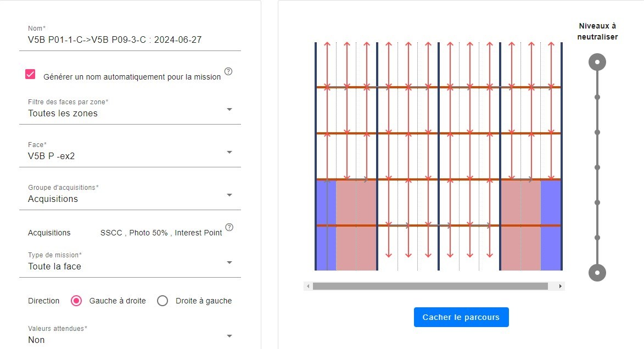
Task: Uncheck Générer un nom automatiquement checkbox
Action: pyautogui.click(x=30, y=74)
